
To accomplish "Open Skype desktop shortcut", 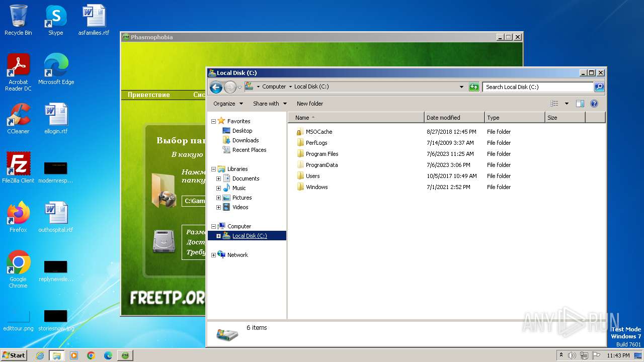I will point(55,20).
